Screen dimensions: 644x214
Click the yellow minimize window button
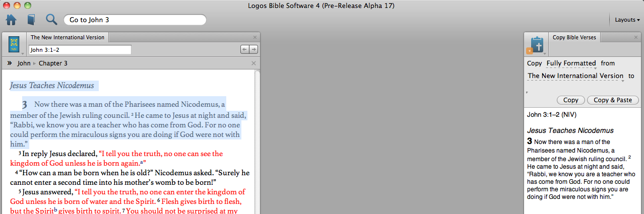tap(17, 6)
